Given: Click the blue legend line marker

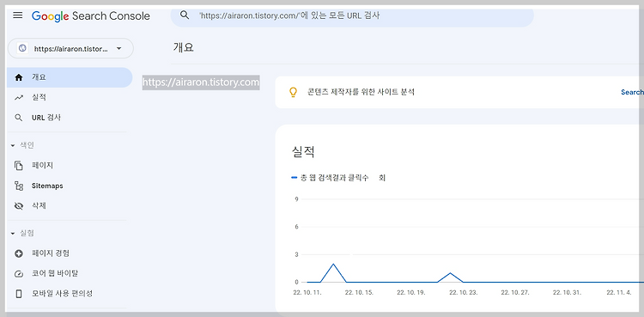Looking at the screenshot, I should (294, 178).
